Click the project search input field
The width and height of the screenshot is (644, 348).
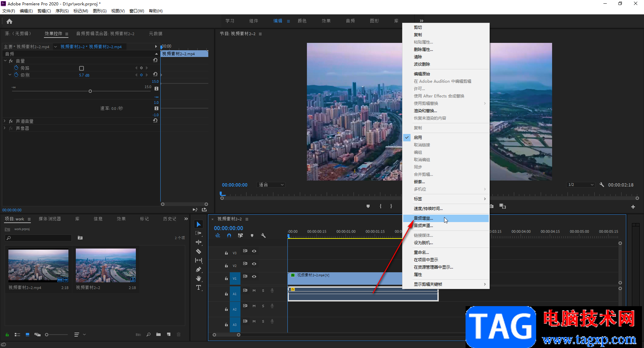click(x=39, y=238)
